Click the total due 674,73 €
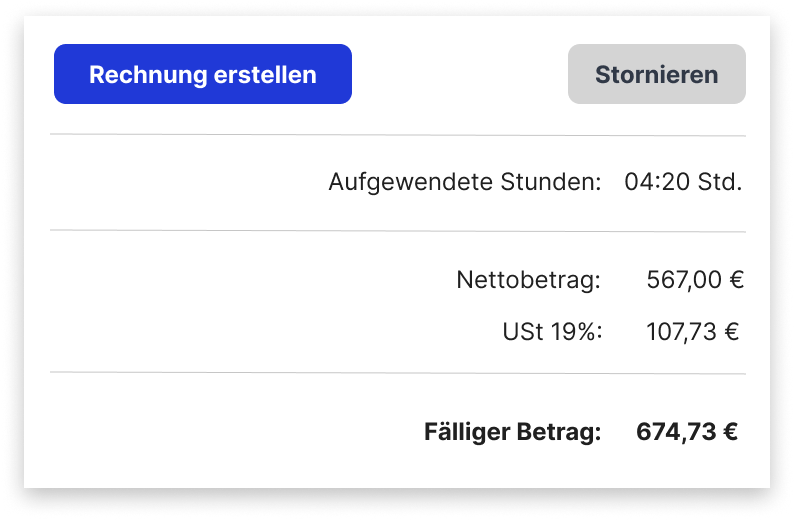 pyautogui.click(x=686, y=432)
